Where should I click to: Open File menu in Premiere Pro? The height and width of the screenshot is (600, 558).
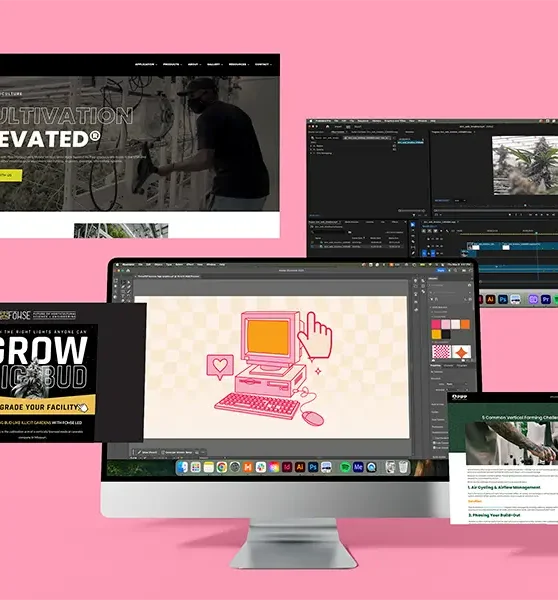(336, 121)
